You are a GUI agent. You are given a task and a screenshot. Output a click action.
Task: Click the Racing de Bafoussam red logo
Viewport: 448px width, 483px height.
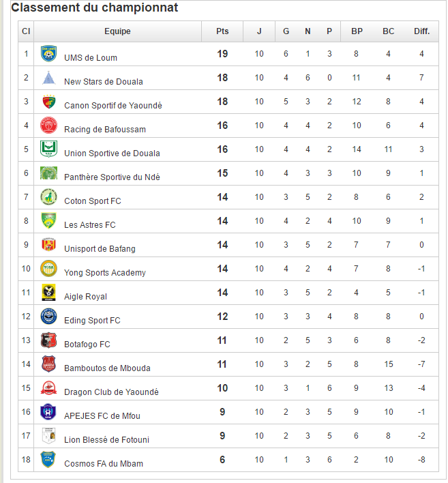click(48, 126)
